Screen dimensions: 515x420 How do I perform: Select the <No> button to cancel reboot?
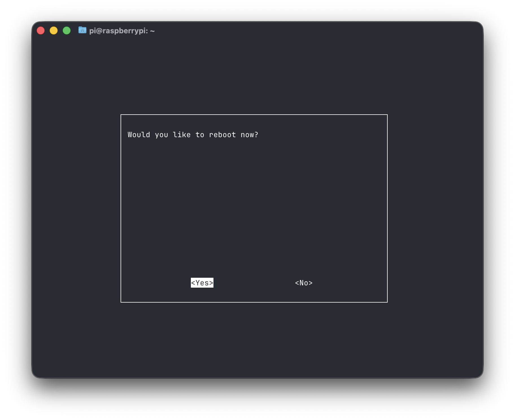pos(304,283)
